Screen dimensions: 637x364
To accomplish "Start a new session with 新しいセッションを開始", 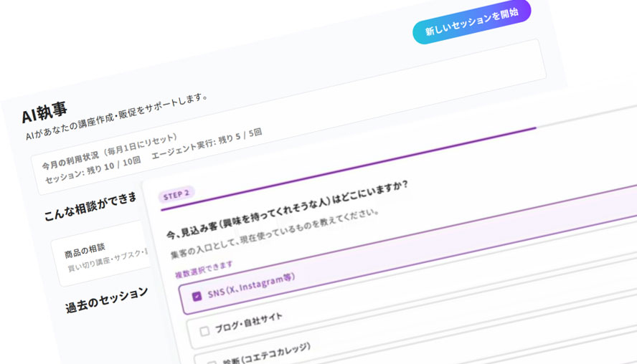I will click(472, 21).
